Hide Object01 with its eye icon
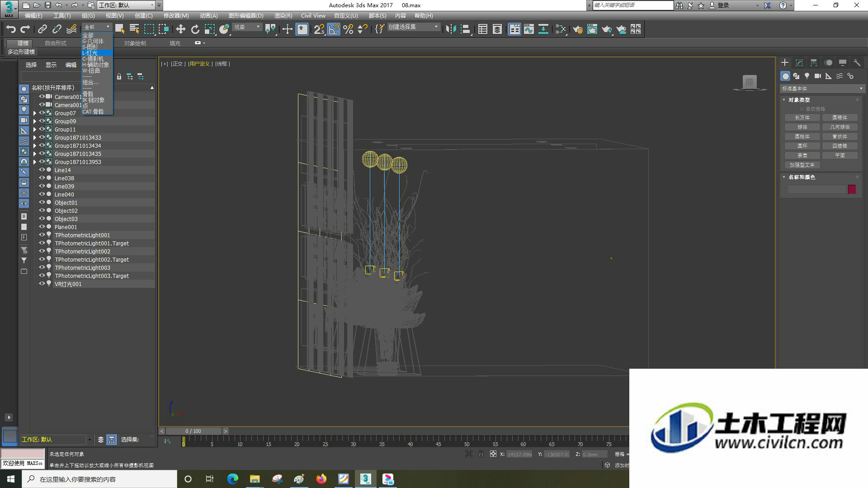 [x=42, y=202]
